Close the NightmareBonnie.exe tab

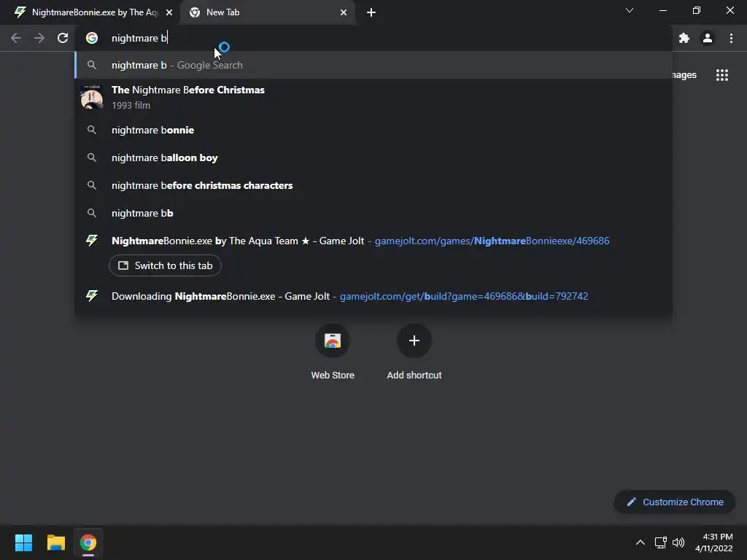click(169, 12)
